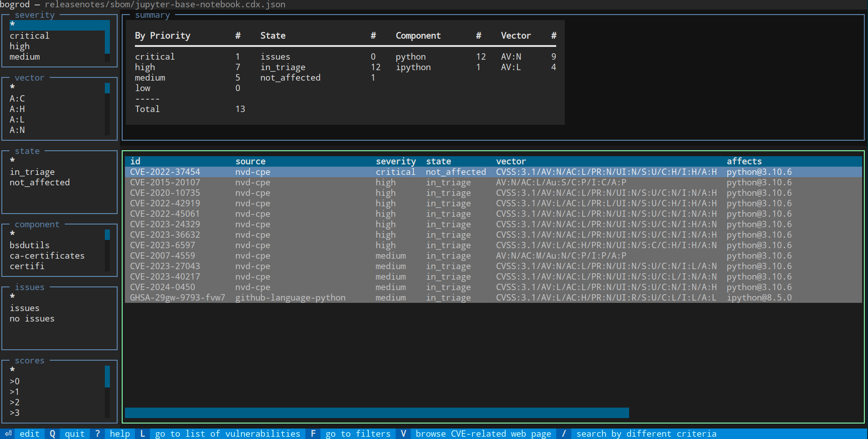Viewport: 868px width, 439px height.
Task: Click the horizontal scrollbar under vulnerabilities list
Action: click(x=377, y=413)
